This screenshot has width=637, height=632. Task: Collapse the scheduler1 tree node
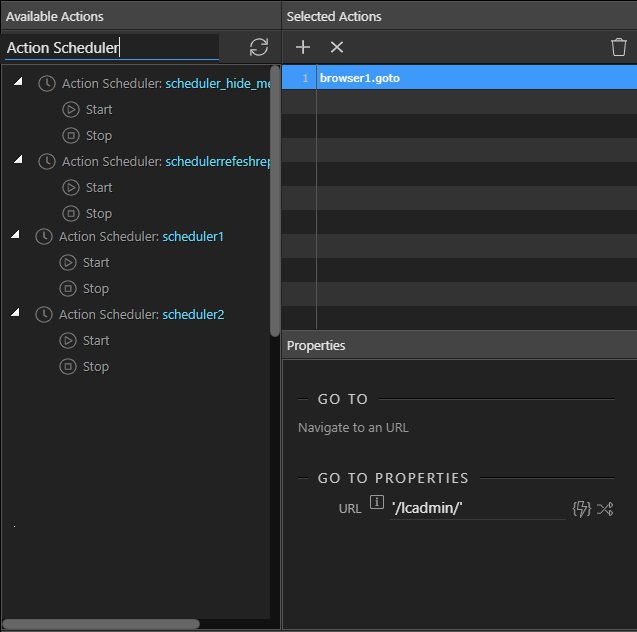(x=15, y=234)
